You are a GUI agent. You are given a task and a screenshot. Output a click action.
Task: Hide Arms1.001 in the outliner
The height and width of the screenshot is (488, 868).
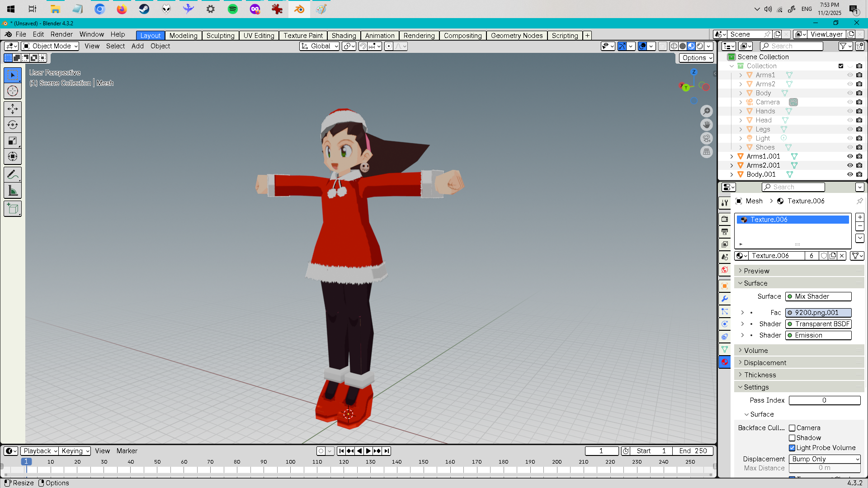coord(850,156)
